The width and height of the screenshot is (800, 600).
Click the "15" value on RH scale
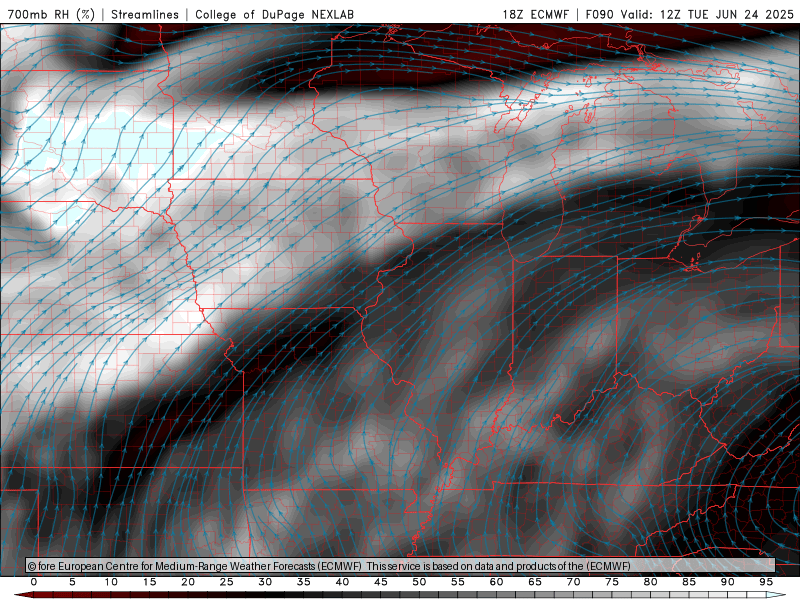coord(149,582)
